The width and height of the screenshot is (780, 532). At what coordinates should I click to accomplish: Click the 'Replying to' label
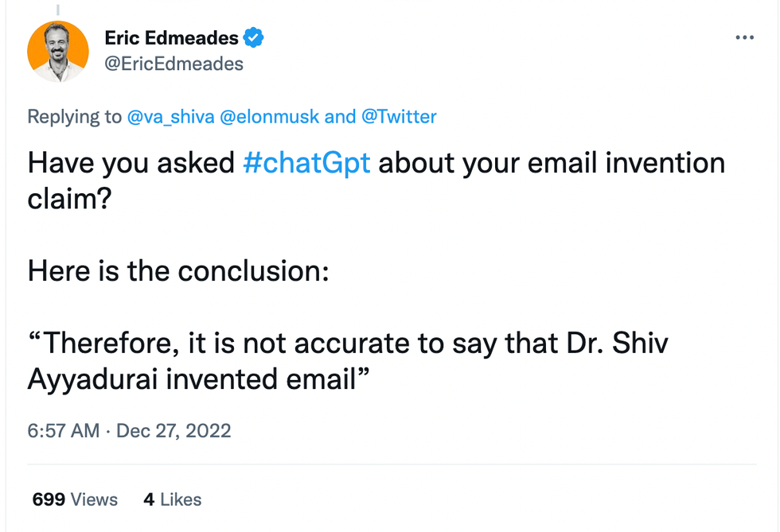pos(75,117)
